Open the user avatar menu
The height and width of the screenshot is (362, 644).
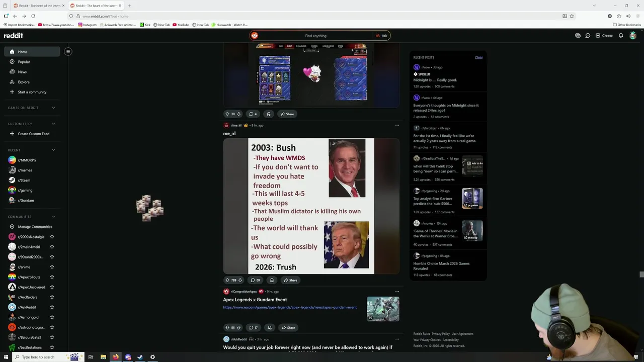(633, 36)
